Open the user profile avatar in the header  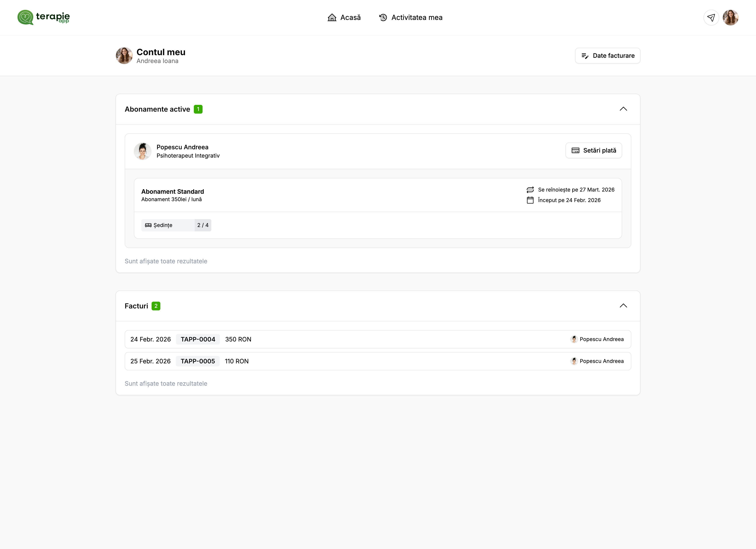730,17
